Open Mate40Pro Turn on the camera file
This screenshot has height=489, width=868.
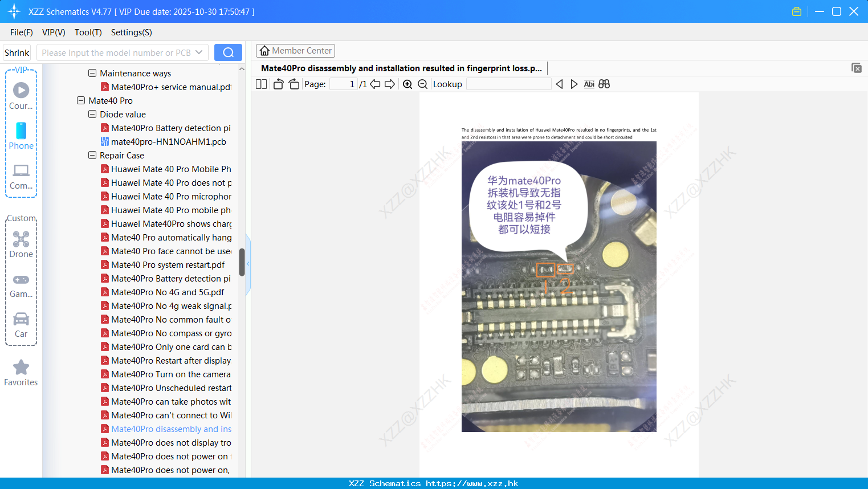pyautogui.click(x=166, y=374)
